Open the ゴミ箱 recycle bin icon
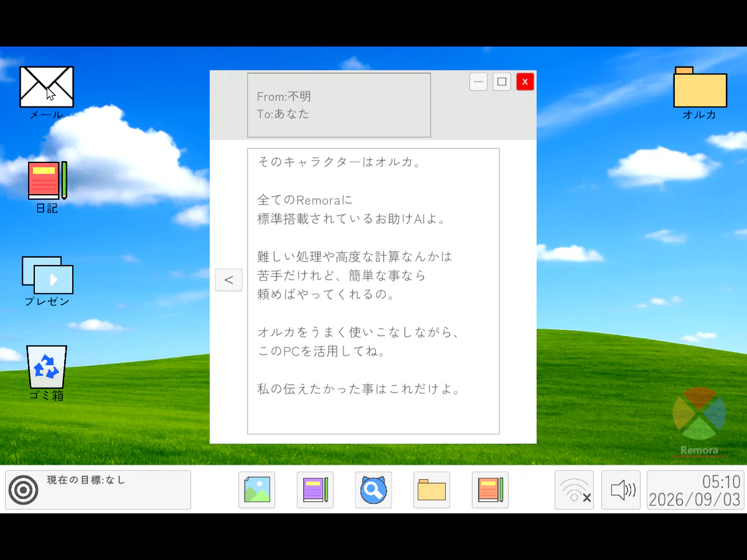This screenshot has height=560, width=747. [47, 367]
